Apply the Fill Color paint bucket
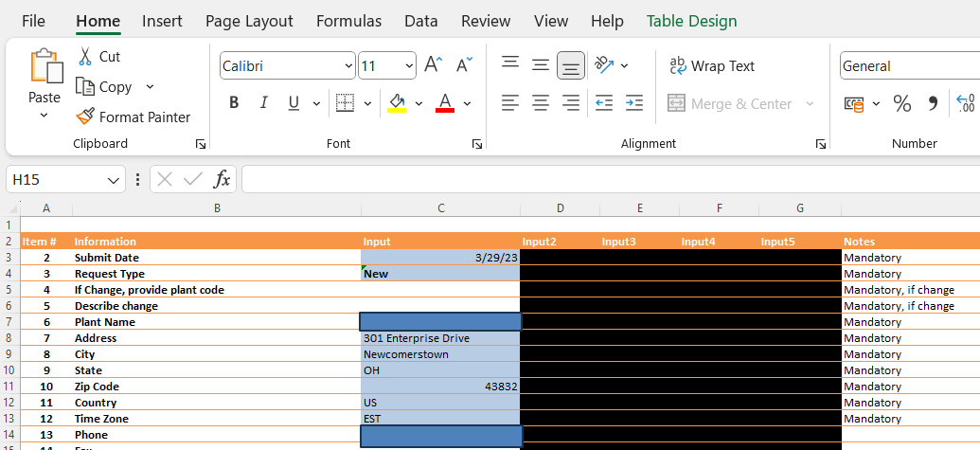 [x=397, y=103]
